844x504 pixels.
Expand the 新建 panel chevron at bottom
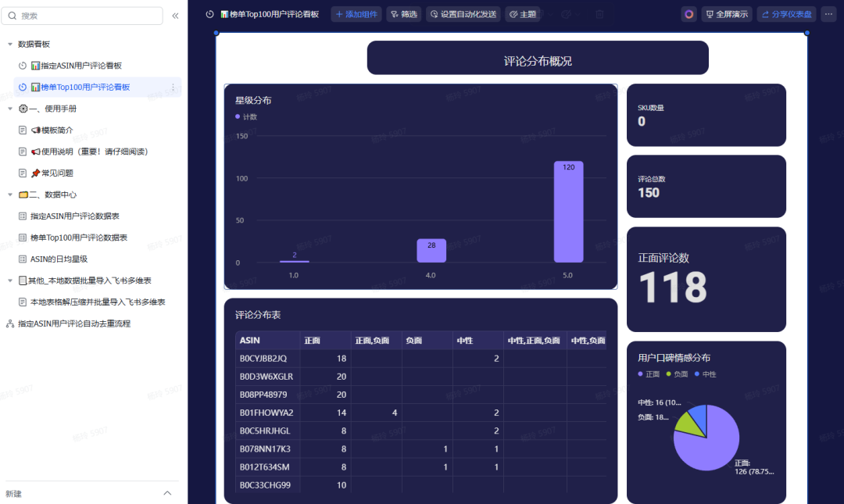pyautogui.click(x=167, y=493)
